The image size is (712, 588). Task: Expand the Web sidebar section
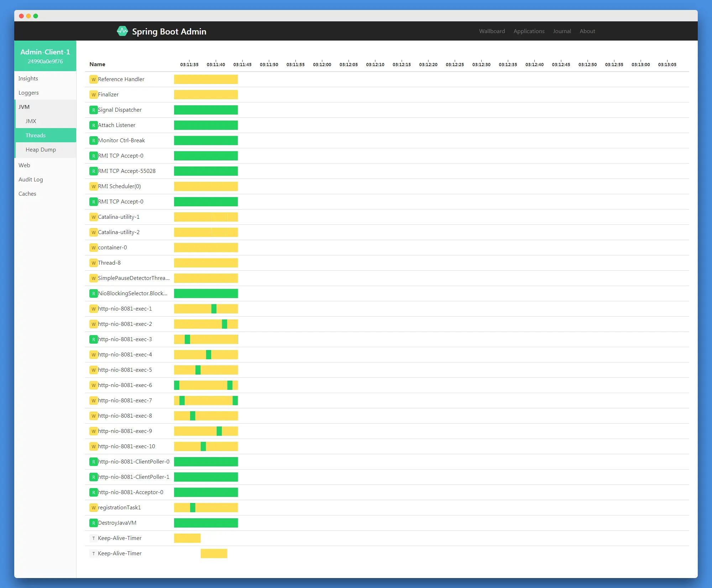[24, 165]
